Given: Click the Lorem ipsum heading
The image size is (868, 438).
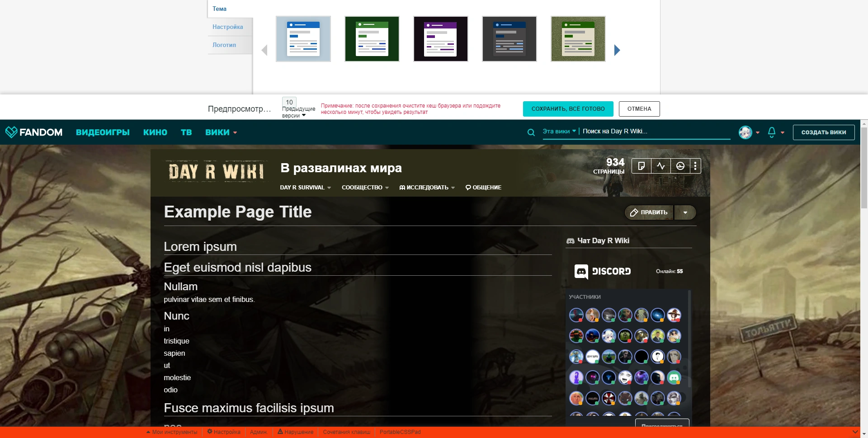Looking at the screenshot, I should click(200, 247).
